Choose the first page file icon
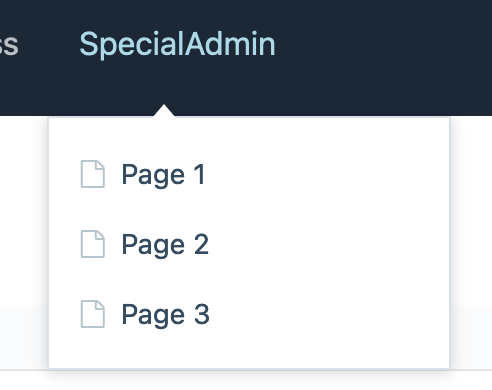492x390 pixels. [93, 174]
